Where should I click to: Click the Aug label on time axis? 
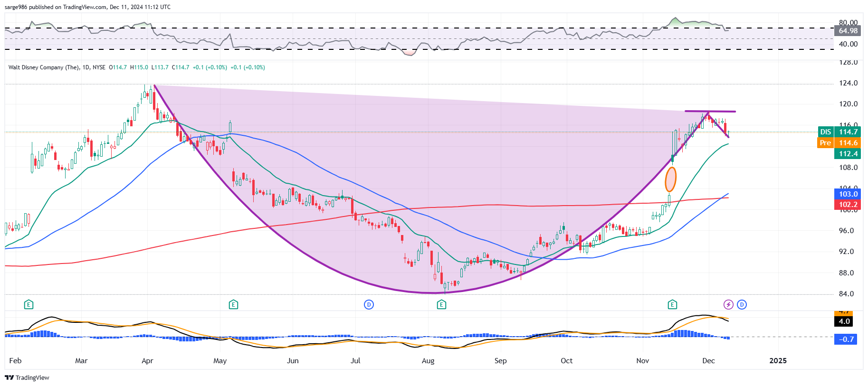[428, 361]
